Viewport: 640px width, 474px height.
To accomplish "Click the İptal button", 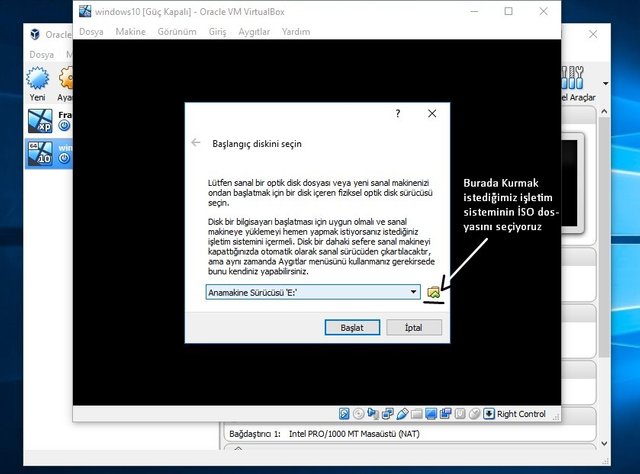I will [x=413, y=327].
